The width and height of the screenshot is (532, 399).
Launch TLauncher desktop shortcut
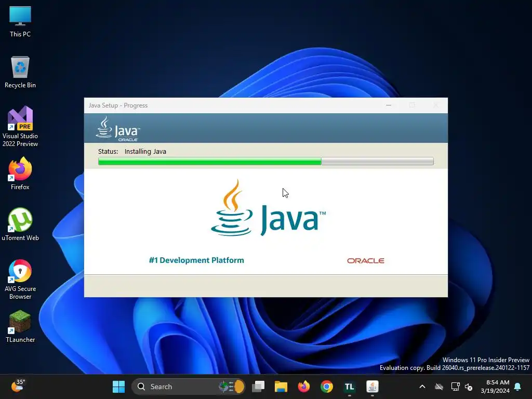pyautogui.click(x=20, y=326)
